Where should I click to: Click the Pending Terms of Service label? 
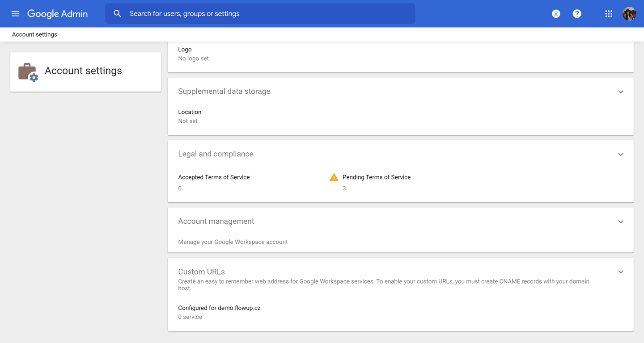coord(377,177)
